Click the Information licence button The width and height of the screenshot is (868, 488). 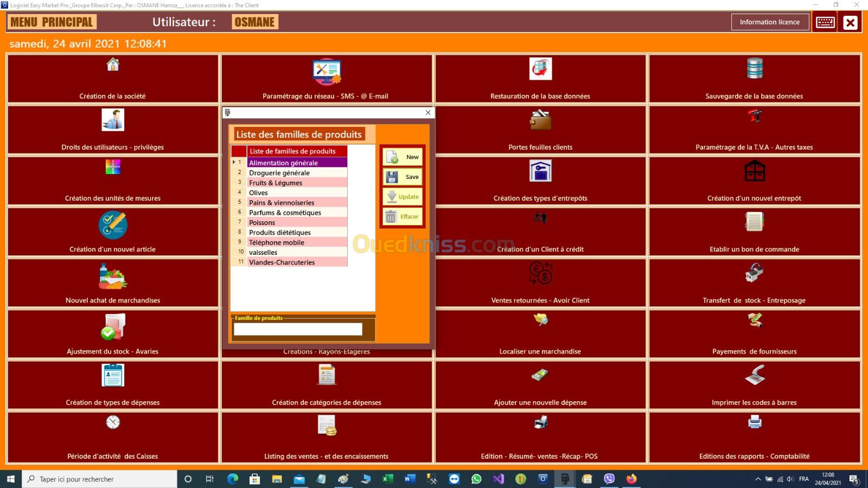[769, 22]
